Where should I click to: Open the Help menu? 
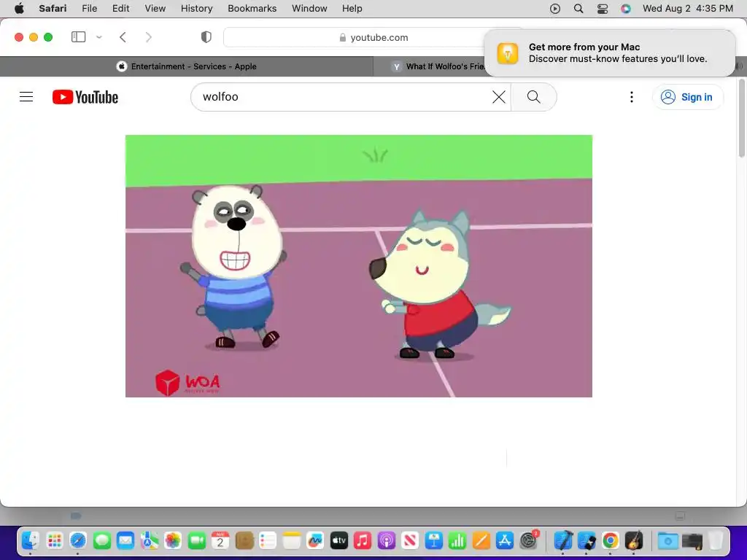(352, 9)
